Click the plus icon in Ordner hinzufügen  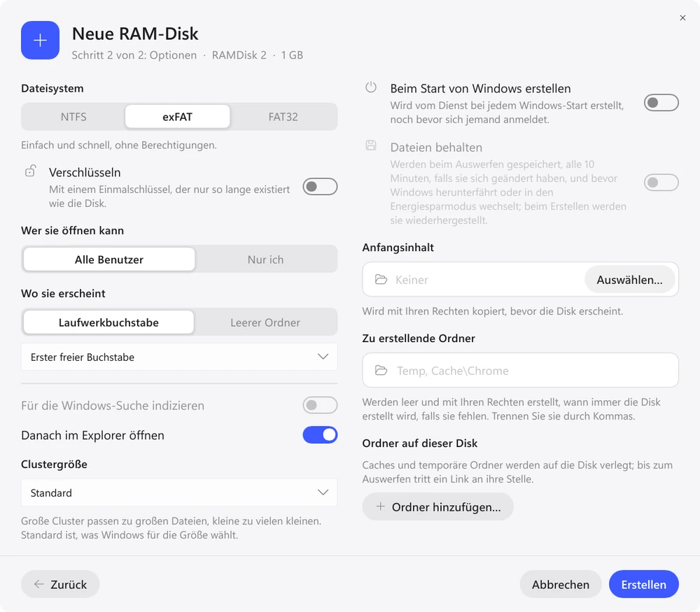coord(380,506)
